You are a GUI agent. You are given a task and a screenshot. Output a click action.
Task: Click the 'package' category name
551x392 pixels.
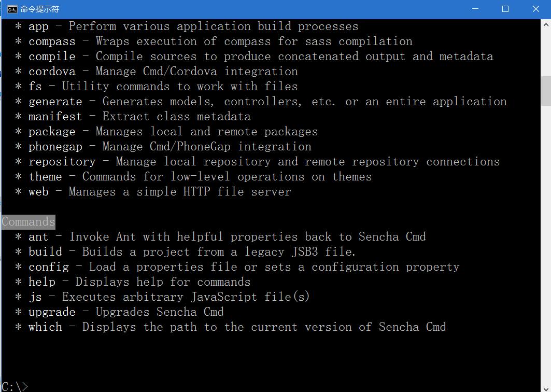(x=52, y=132)
